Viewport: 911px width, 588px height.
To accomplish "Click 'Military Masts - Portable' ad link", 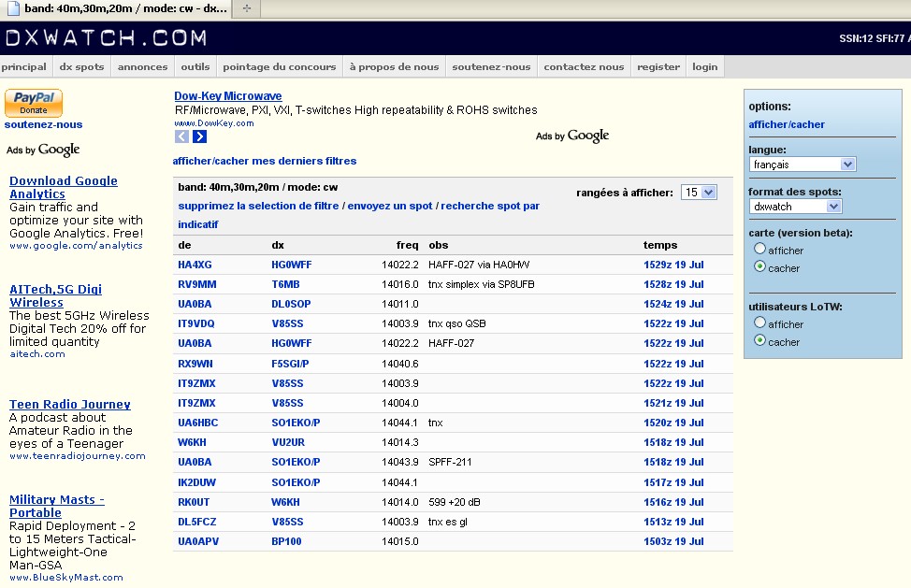I will click(x=56, y=506).
